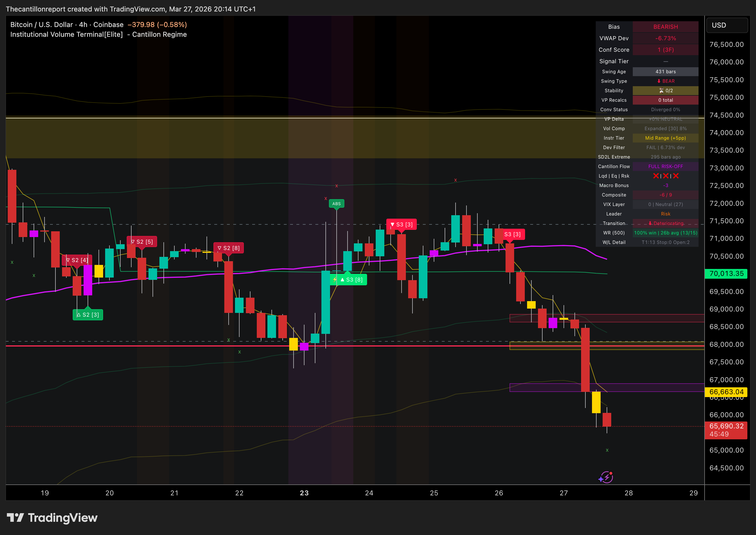This screenshot has height=535, width=756.
Task: Click the hourglass icon in the Stability row
Action: pos(662,91)
